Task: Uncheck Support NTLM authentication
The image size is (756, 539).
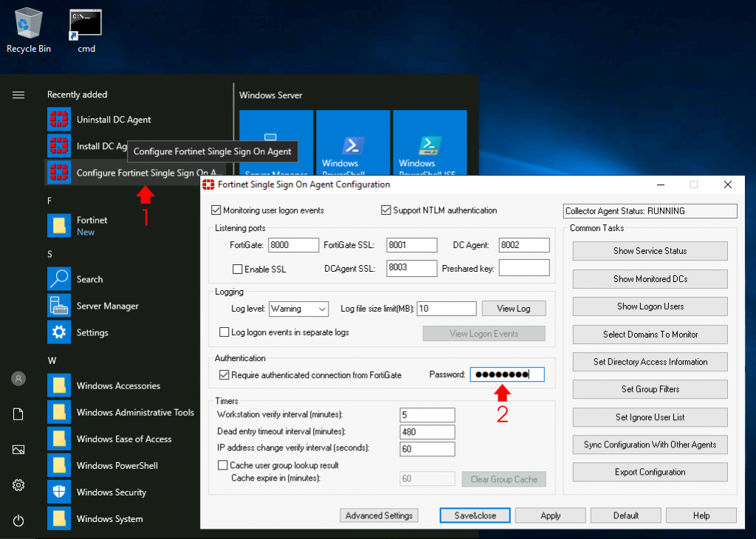Action: click(x=385, y=210)
